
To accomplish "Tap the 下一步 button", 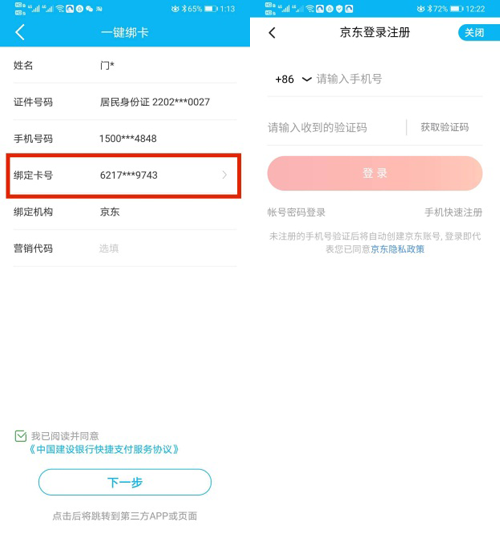I will point(125,482).
